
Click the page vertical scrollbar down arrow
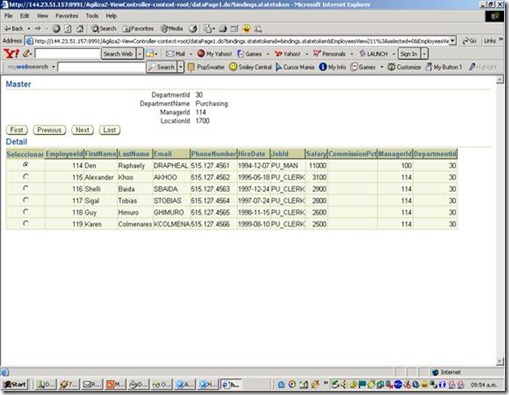(x=500, y=361)
